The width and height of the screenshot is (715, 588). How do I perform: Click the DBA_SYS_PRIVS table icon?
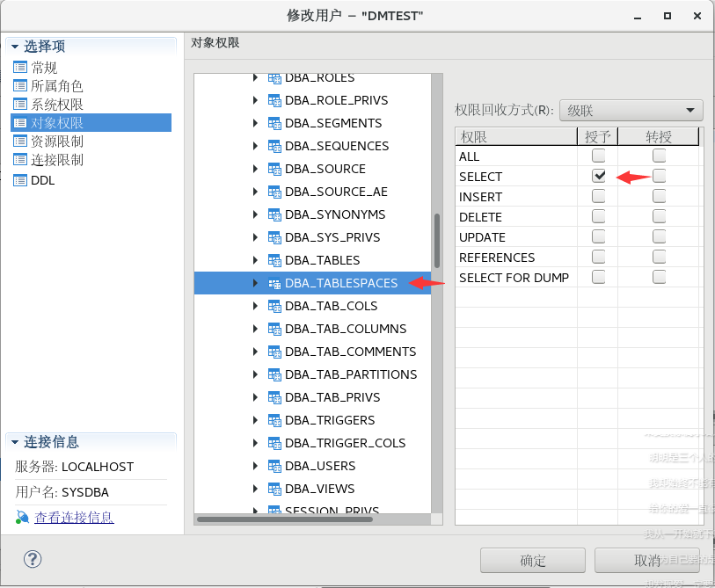point(274,237)
